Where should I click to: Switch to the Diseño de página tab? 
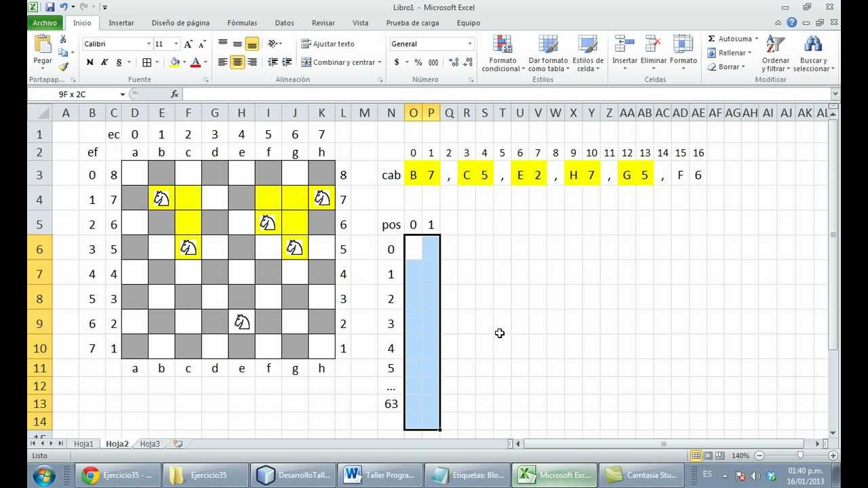[180, 22]
